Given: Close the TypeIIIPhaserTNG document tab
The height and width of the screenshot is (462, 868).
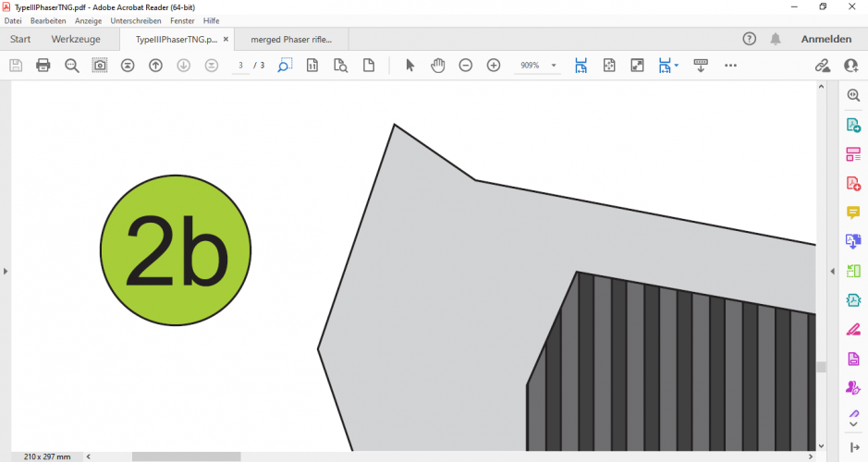Looking at the screenshot, I should click(x=226, y=40).
